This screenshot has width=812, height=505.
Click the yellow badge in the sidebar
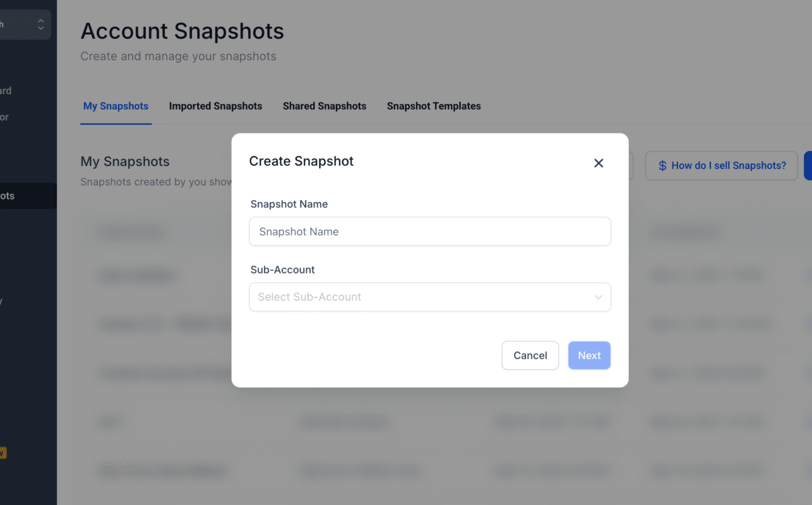tap(3, 453)
